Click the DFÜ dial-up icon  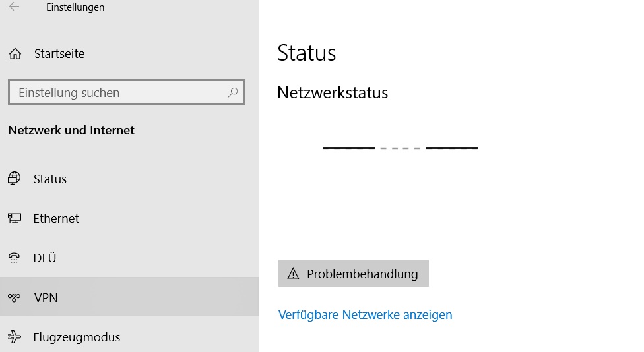pyautogui.click(x=14, y=258)
